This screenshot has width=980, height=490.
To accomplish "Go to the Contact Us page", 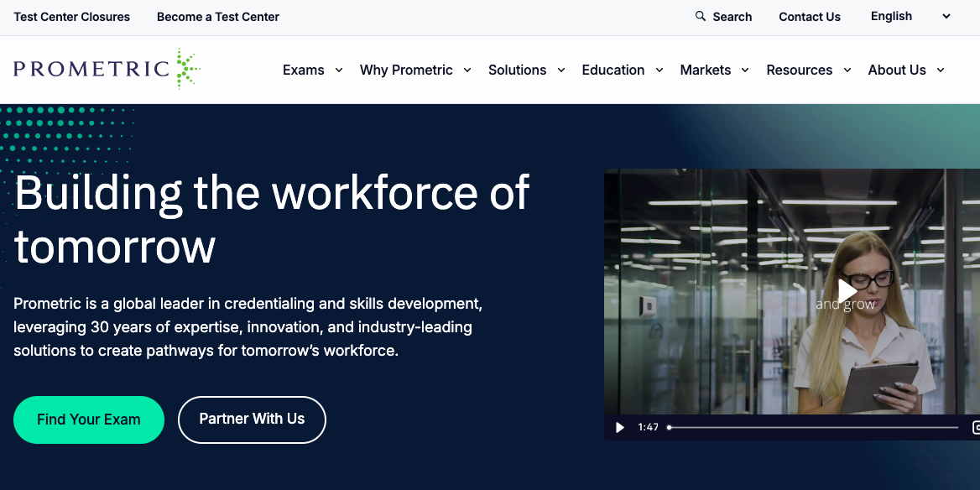I will [809, 17].
